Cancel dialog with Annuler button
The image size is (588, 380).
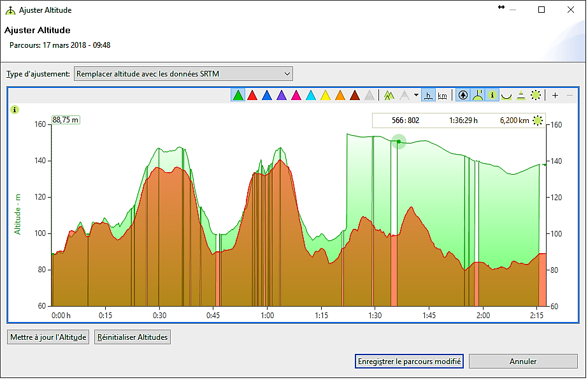pos(523,362)
